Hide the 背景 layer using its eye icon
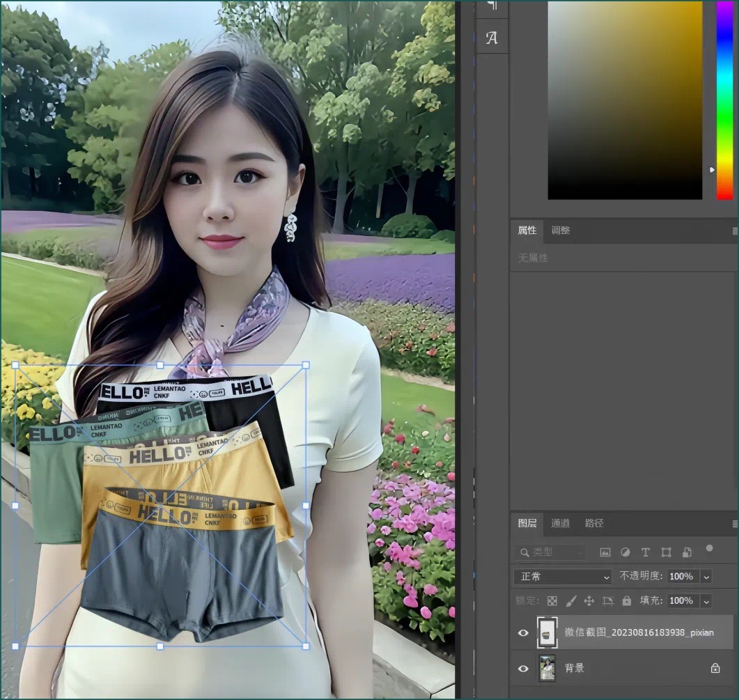 pyautogui.click(x=523, y=669)
